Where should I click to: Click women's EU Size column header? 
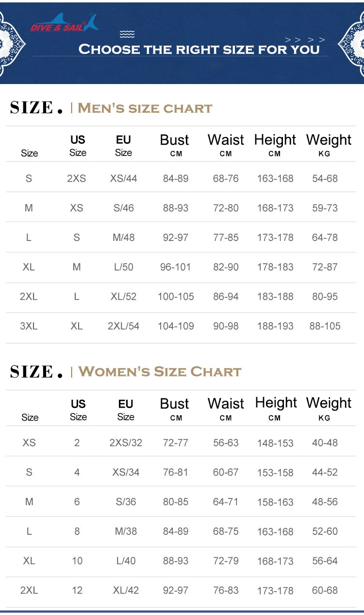(126, 410)
